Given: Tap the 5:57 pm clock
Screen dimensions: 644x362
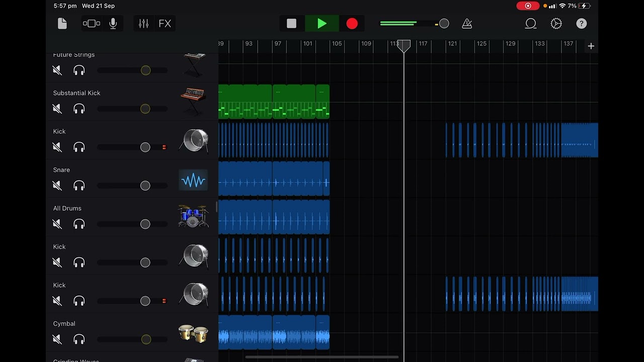Looking at the screenshot, I should [x=65, y=6].
